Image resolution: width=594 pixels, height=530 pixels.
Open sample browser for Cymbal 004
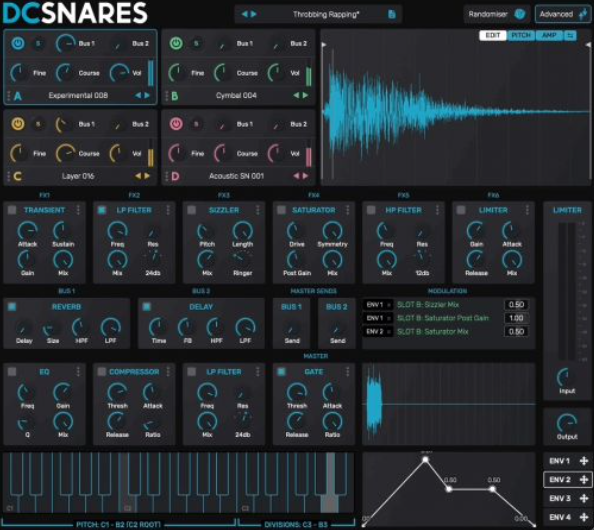point(236,95)
